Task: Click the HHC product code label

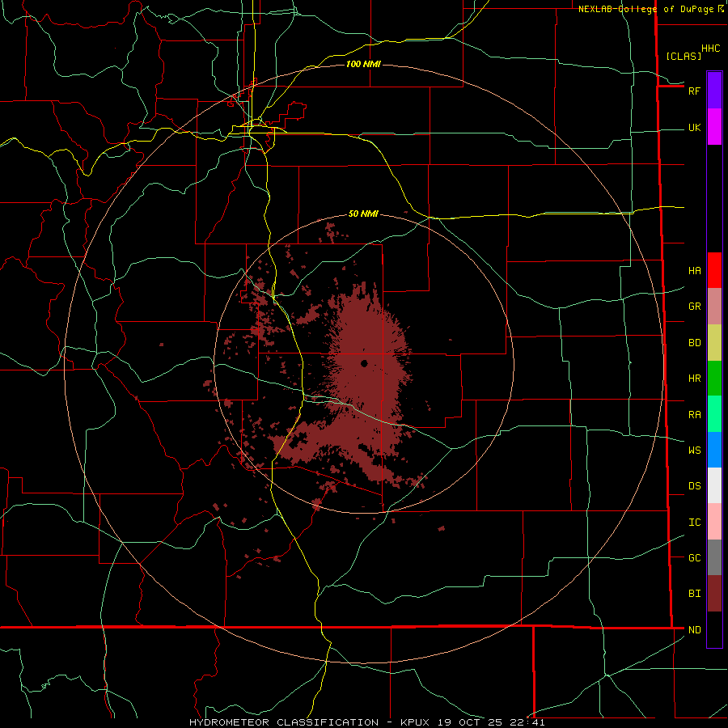Action: tap(710, 49)
